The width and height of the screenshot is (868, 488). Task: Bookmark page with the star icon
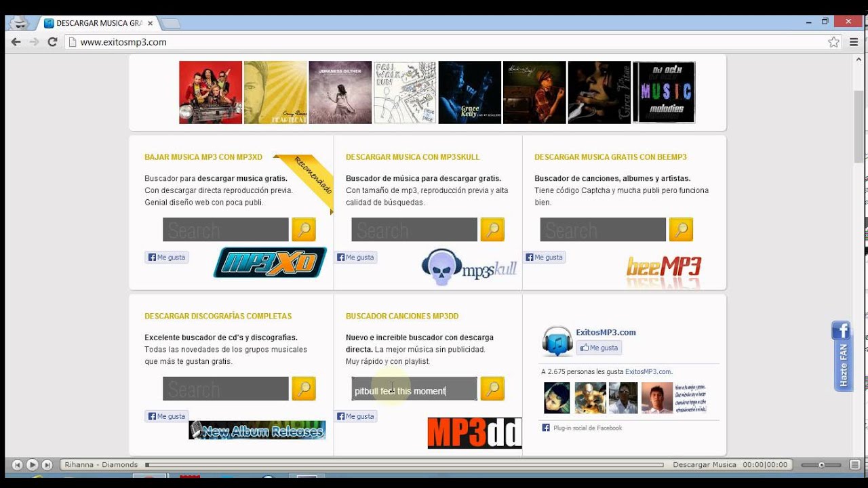[x=833, y=42]
